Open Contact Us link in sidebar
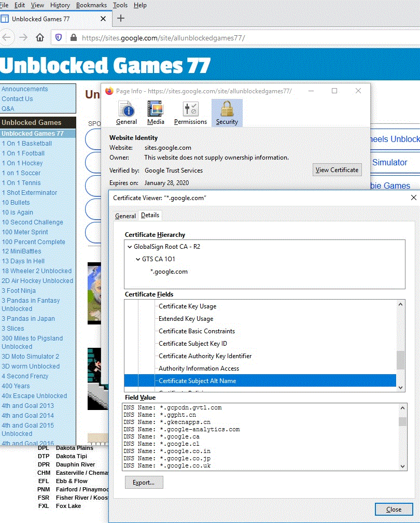 click(17, 98)
